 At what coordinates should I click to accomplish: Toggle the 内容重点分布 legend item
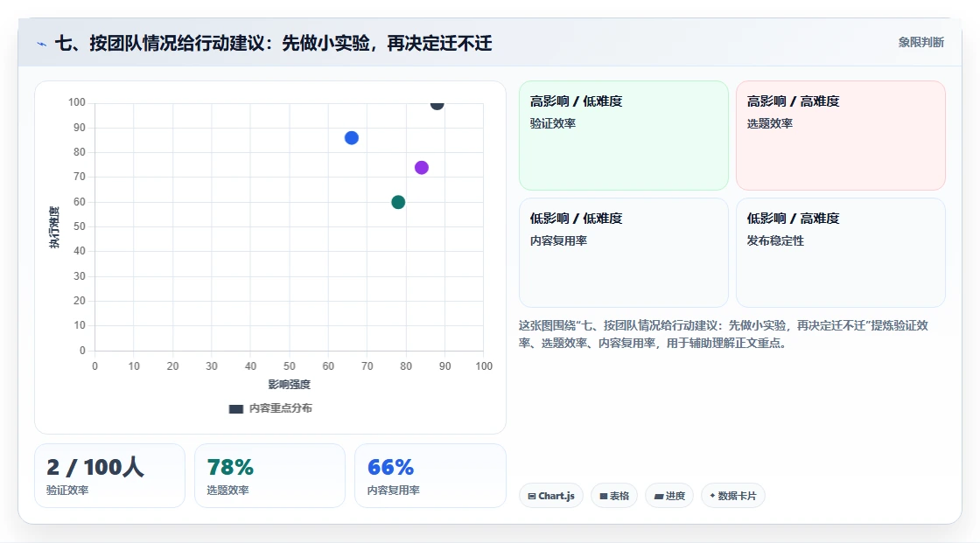click(x=270, y=408)
